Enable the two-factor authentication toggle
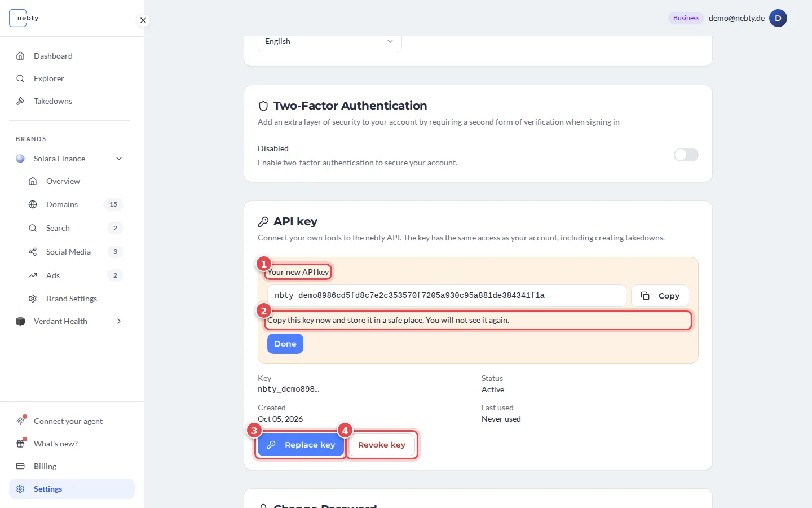This screenshot has height=508, width=812. click(686, 155)
